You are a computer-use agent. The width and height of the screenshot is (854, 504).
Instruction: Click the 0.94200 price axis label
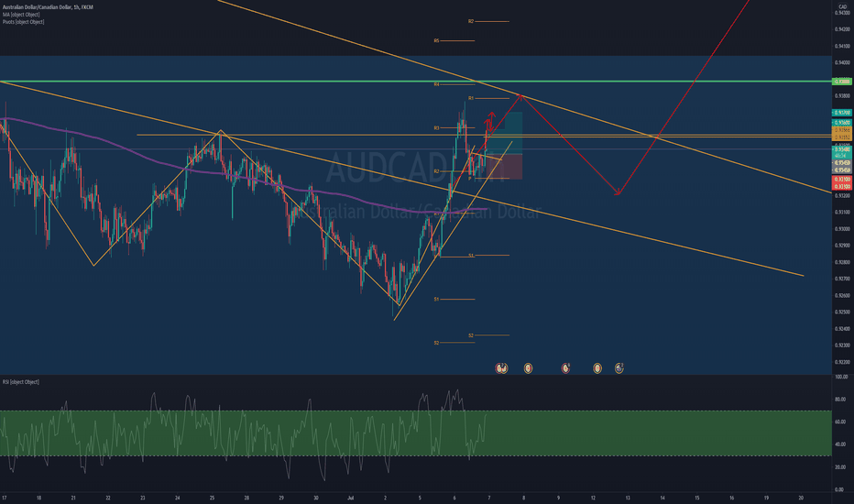point(842,29)
